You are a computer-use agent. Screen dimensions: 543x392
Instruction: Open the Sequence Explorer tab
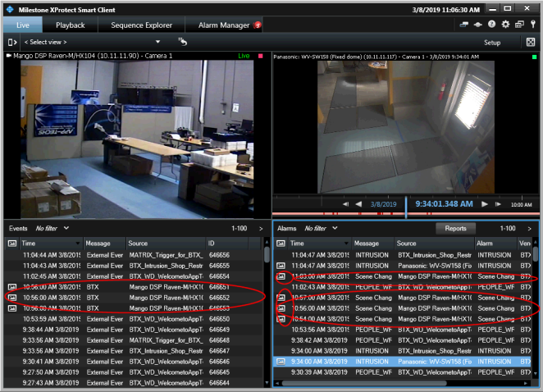141,25
